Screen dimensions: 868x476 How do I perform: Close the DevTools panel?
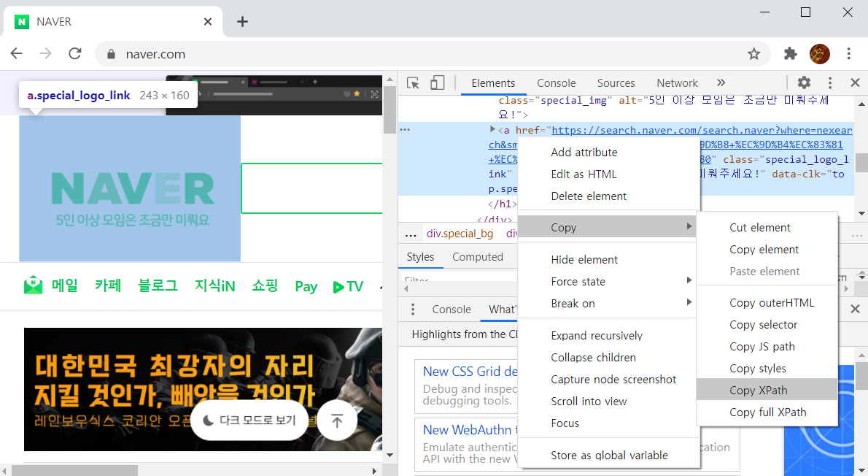(x=855, y=83)
